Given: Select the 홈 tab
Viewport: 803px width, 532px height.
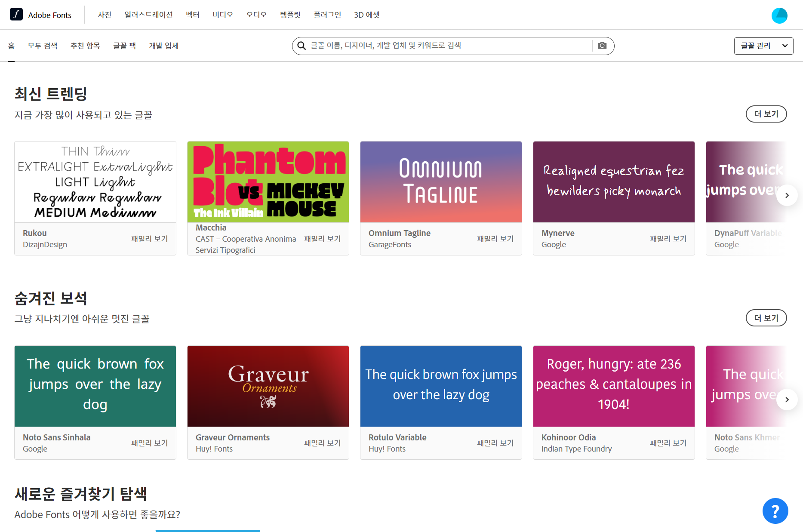Looking at the screenshot, I should click(x=11, y=46).
